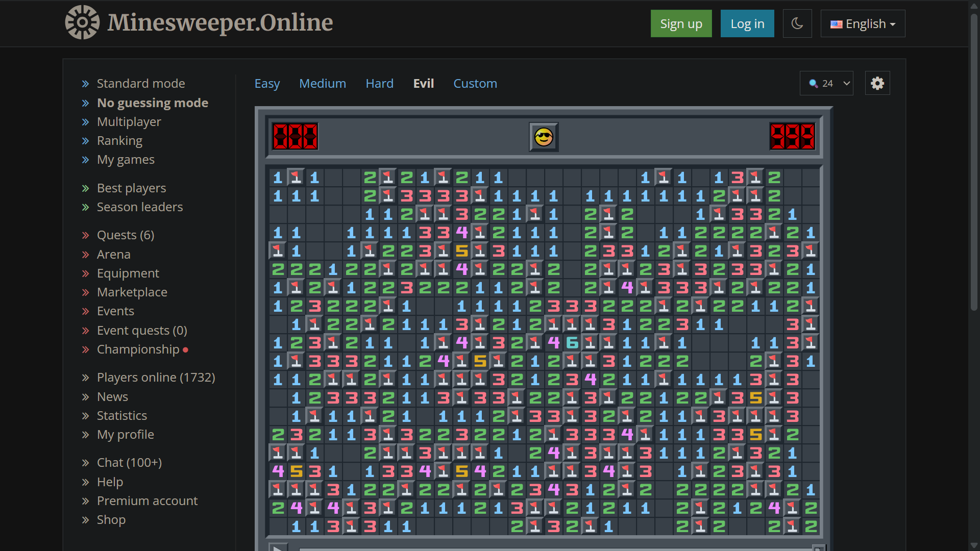This screenshot has height=551, width=980.
Task: Click flag icon in top-left board corner
Action: [296, 178]
